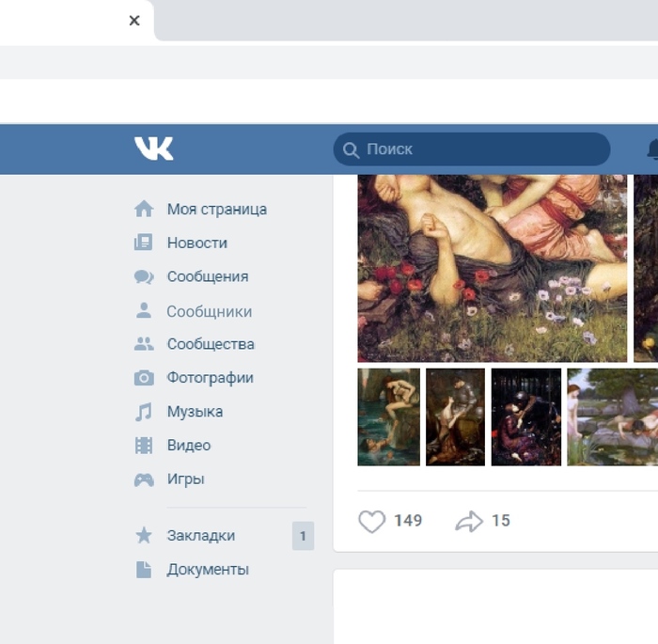Open the mermaid painting thumbnail
Image resolution: width=658 pixels, height=644 pixels.
[388, 417]
